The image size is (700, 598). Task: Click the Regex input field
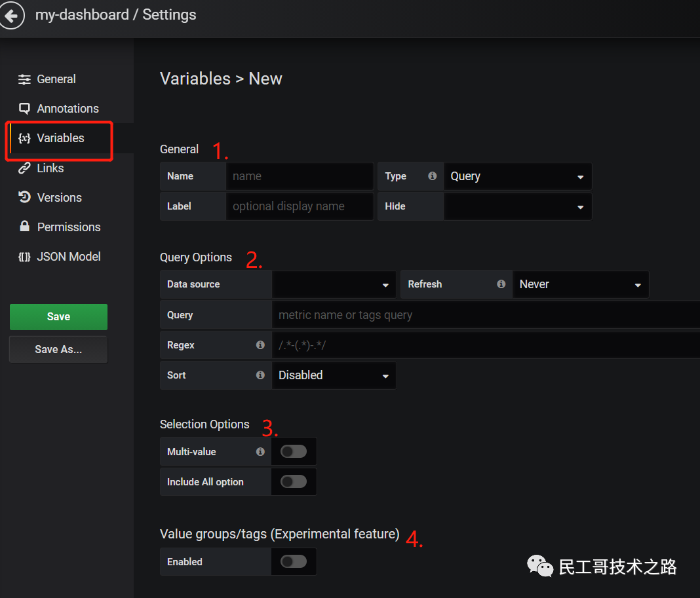486,345
